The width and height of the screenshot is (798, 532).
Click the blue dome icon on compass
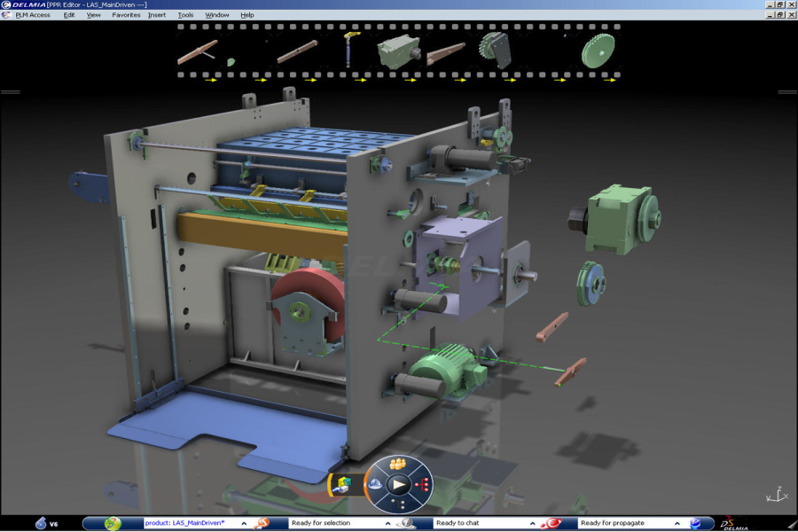tap(375, 484)
